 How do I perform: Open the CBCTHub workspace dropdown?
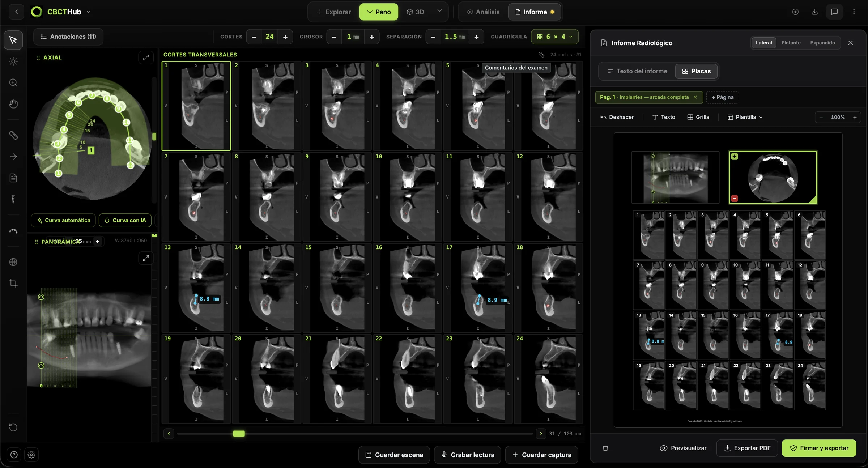[89, 12]
